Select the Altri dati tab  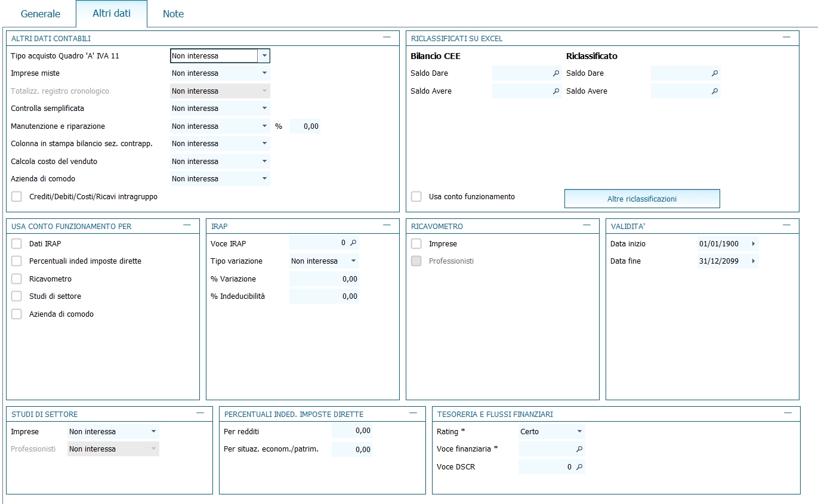click(112, 13)
